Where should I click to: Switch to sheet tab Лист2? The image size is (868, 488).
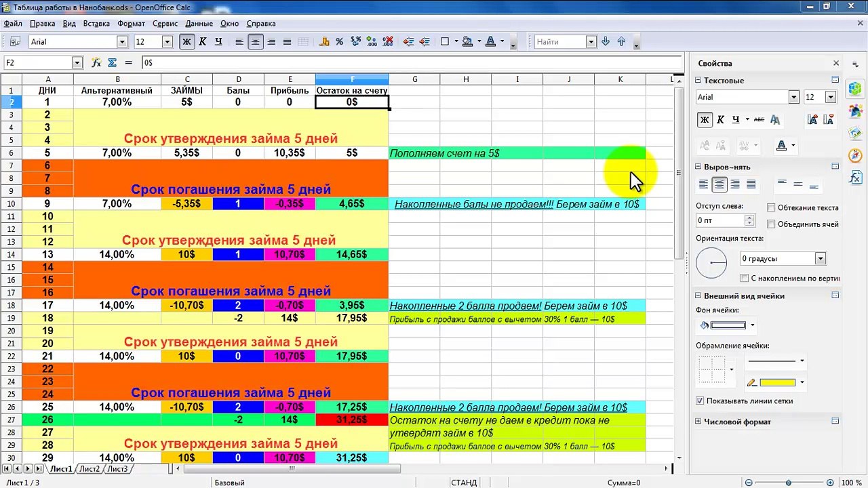[x=90, y=468]
